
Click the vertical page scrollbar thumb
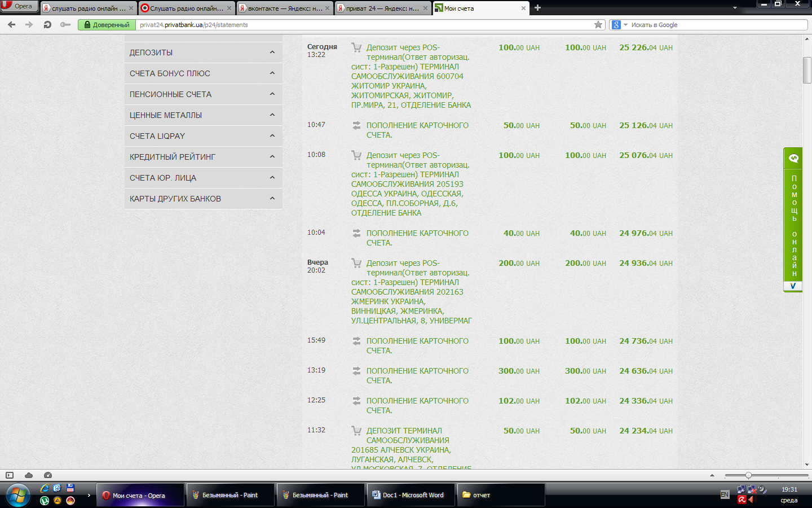coord(807,70)
